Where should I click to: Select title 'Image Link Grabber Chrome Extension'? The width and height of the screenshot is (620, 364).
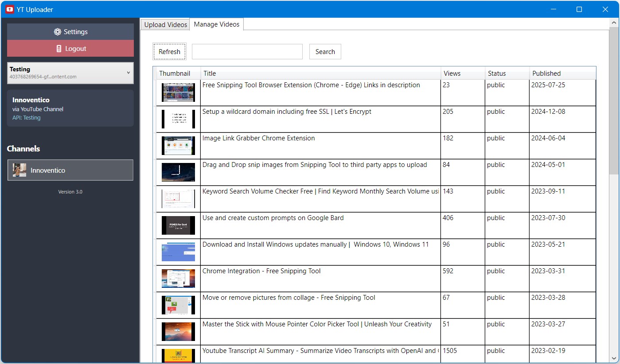[x=258, y=138]
